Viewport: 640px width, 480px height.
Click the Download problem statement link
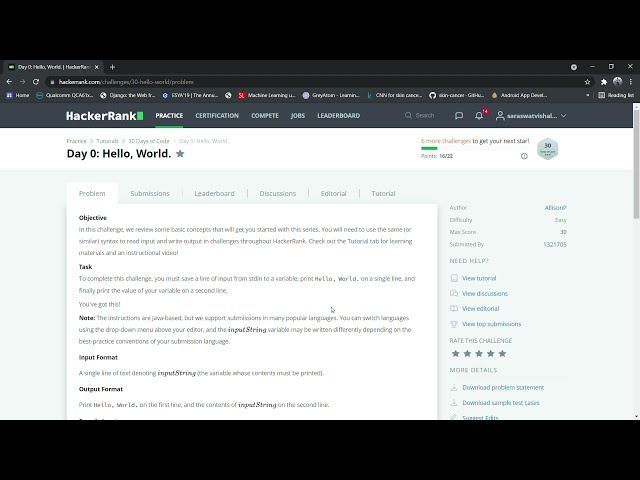point(503,387)
